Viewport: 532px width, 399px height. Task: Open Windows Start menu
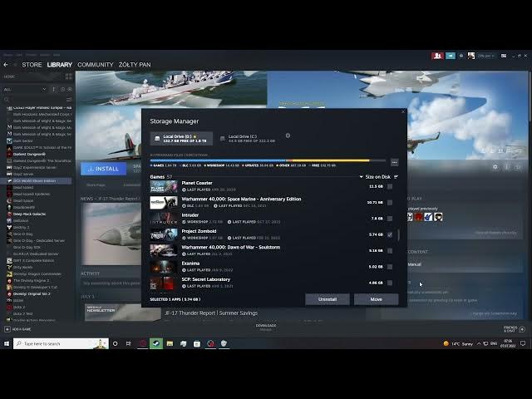point(7,343)
